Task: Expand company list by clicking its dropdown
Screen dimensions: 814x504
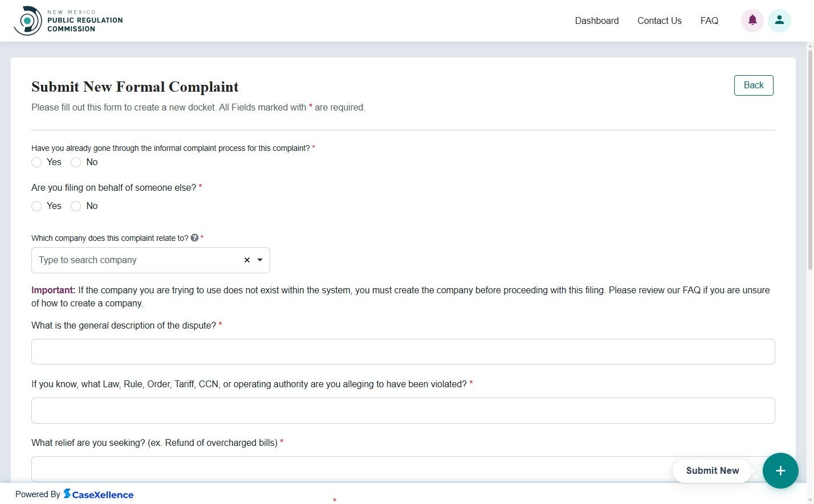Action: pos(260,260)
